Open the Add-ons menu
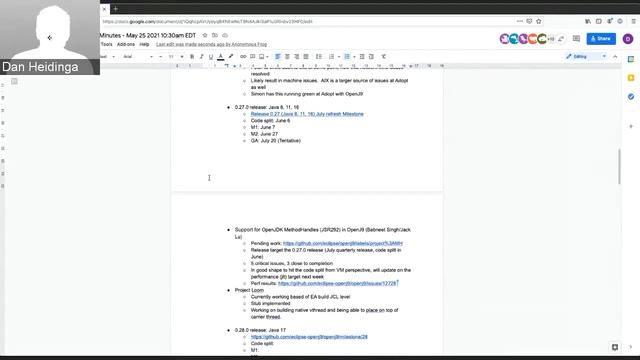Image resolution: width=640 pixels, height=360 pixels. click(x=126, y=44)
